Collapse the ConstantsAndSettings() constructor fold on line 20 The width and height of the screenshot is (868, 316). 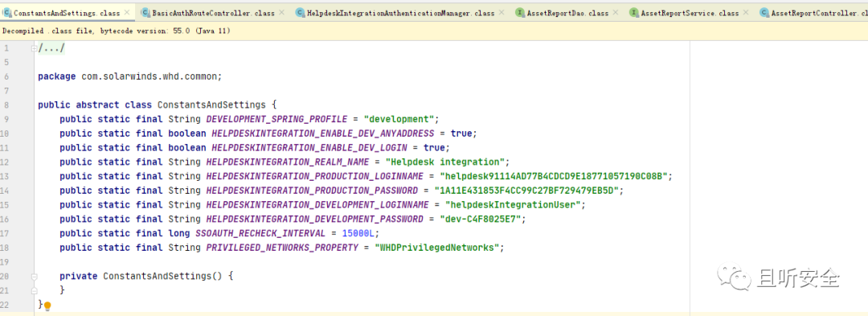click(x=35, y=276)
